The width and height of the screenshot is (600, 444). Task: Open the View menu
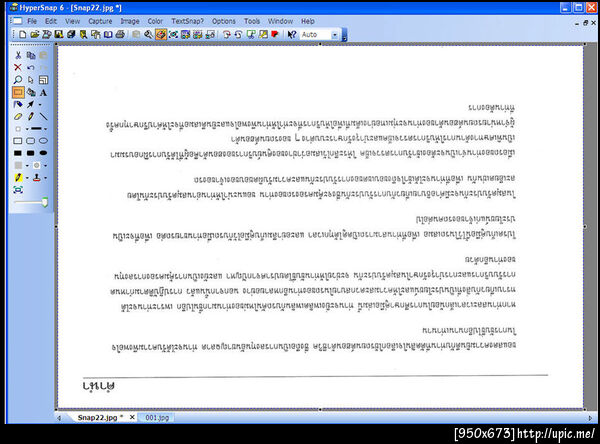click(72, 21)
